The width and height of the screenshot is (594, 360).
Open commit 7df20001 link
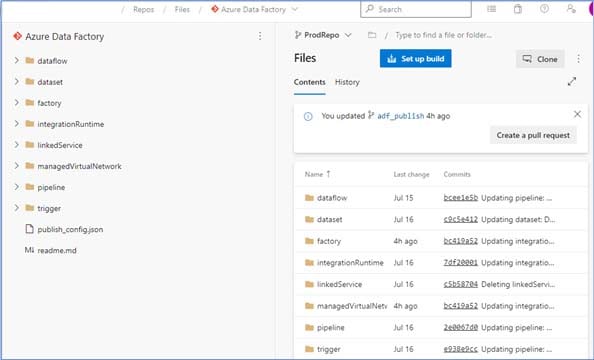(x=461, y=263)
